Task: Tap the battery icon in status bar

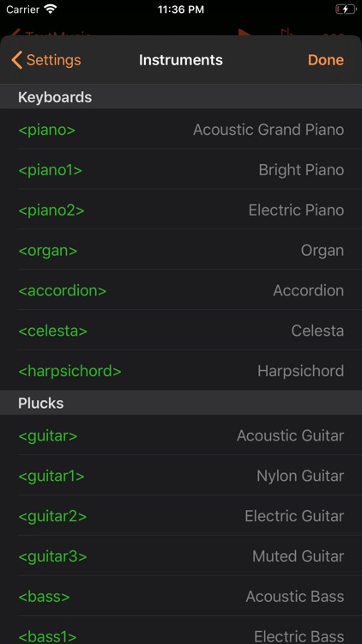Action: point(345,9)
